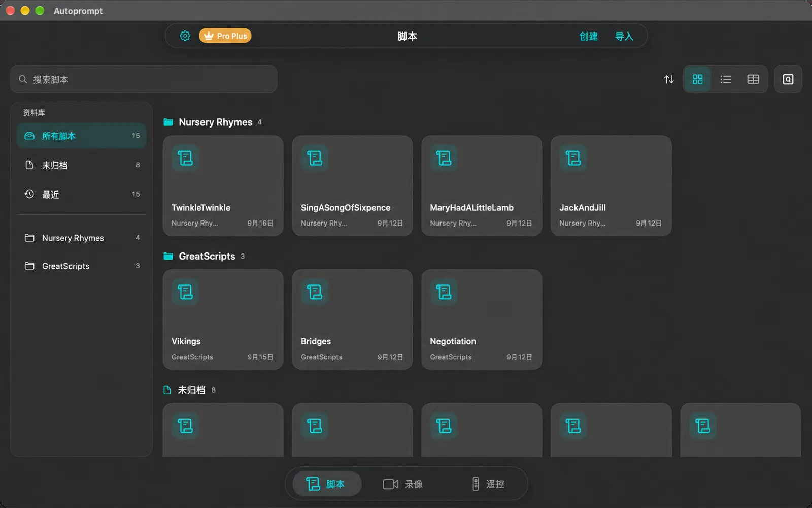Viewport: 812px width, 508px height.
Task: Click the MaryHadALittleLamb script name
Action: point(471,207)
